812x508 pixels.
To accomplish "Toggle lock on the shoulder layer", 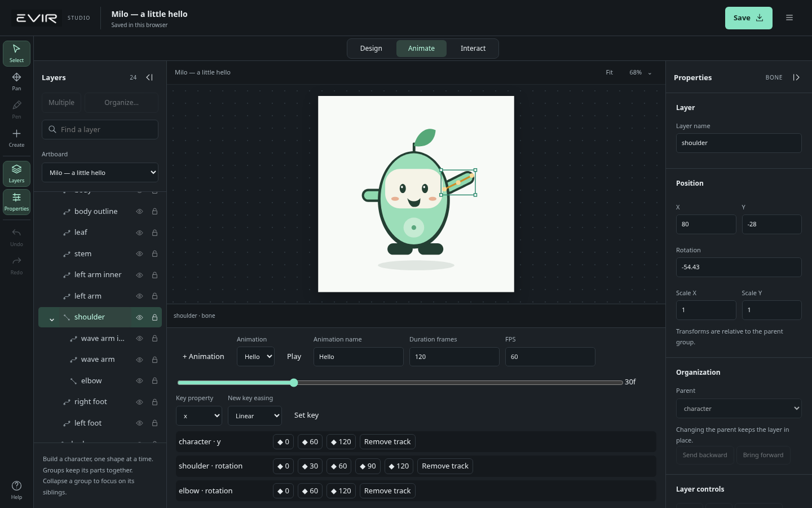I will [155, 317].
